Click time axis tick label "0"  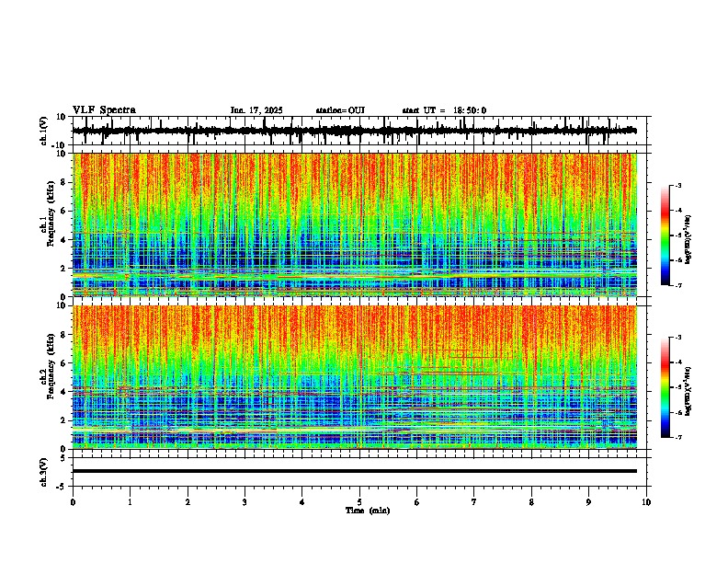(73, 502)
